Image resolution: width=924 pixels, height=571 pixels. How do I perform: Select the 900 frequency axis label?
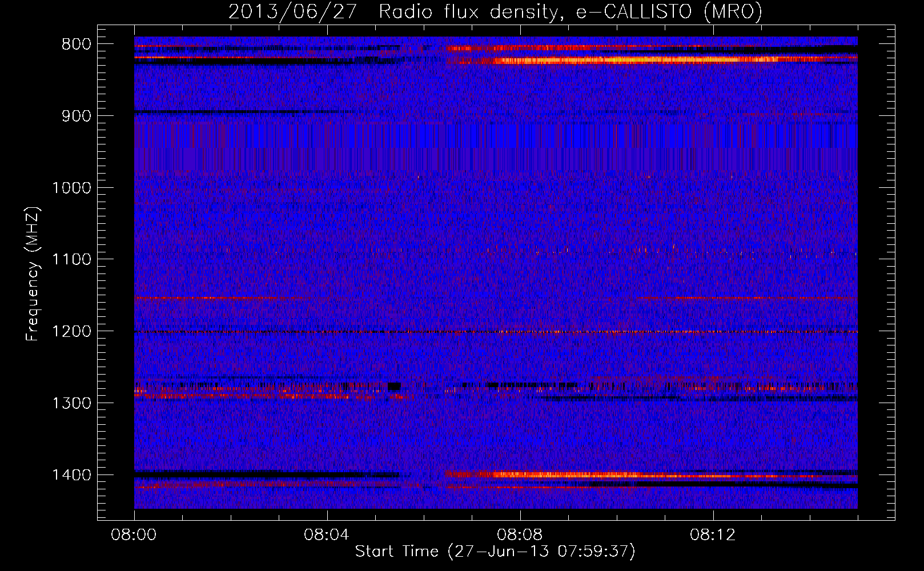75,116
